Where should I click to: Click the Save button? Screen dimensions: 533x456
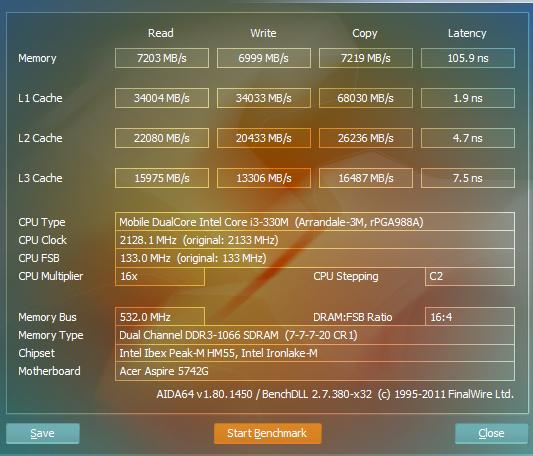click(x=43, y=433)
